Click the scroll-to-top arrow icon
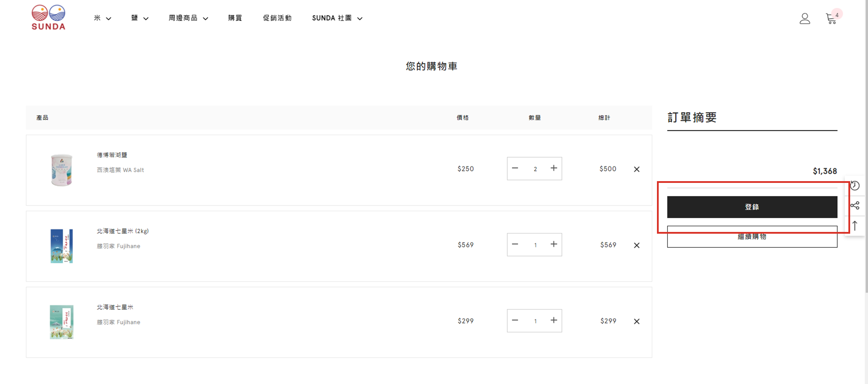 pyautogui.click(x=855, y=226)
